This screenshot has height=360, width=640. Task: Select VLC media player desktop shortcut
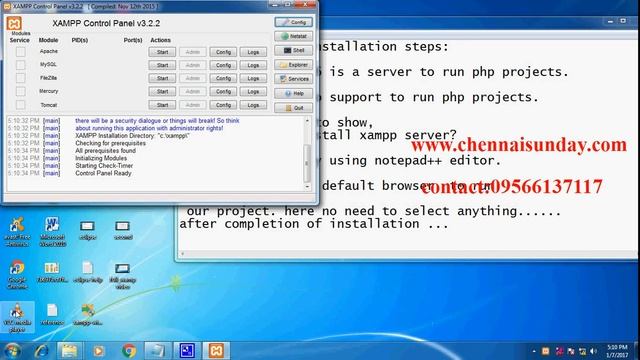17,318
